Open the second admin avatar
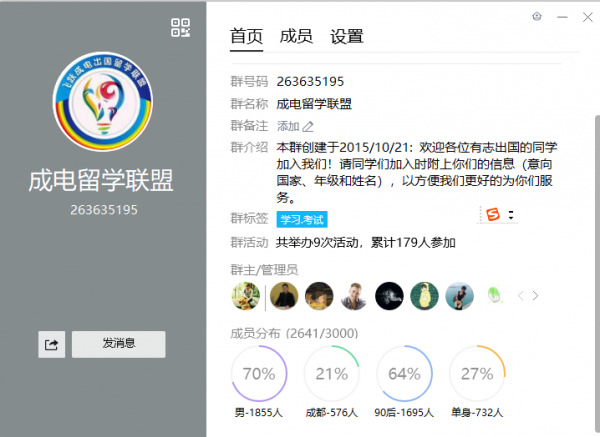 point(284,295)
